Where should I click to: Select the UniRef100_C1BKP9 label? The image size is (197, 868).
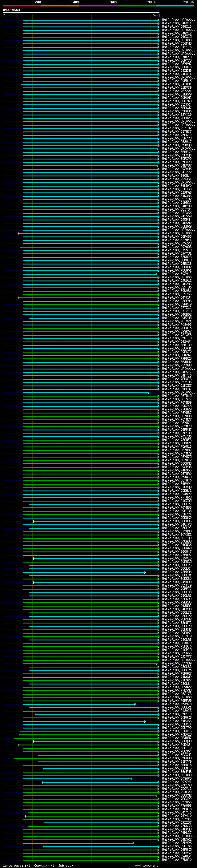pos(176,95)
